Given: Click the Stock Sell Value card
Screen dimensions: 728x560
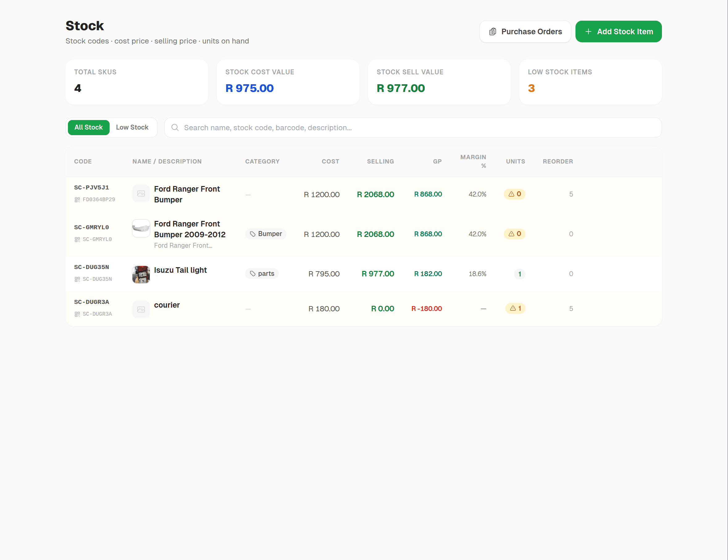Looking at the screenshot, I should (439, 82).
